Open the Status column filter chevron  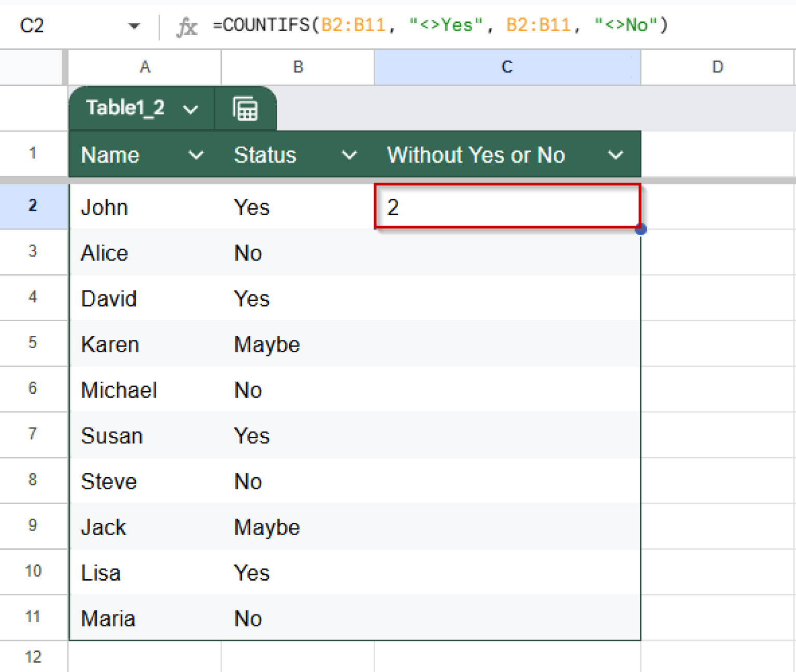[349, 155]
